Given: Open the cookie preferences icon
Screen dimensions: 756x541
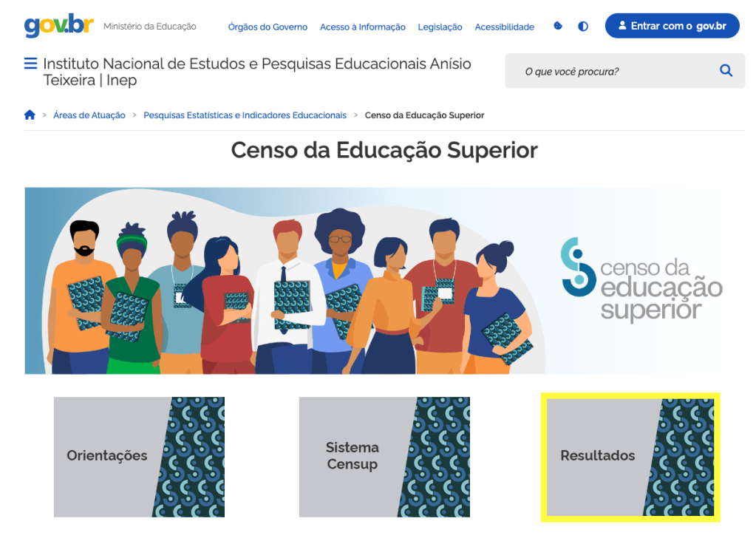Looking at the screenshot, I should tap(558, 27).
